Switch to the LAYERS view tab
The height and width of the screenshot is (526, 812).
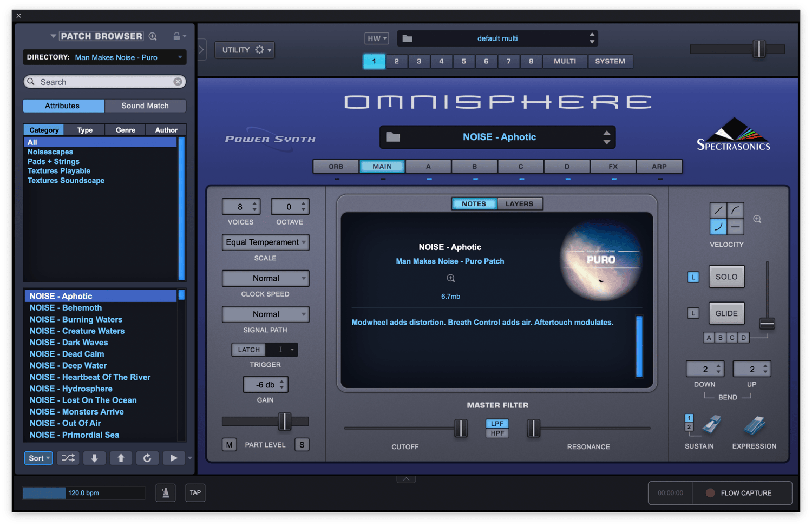519,204
